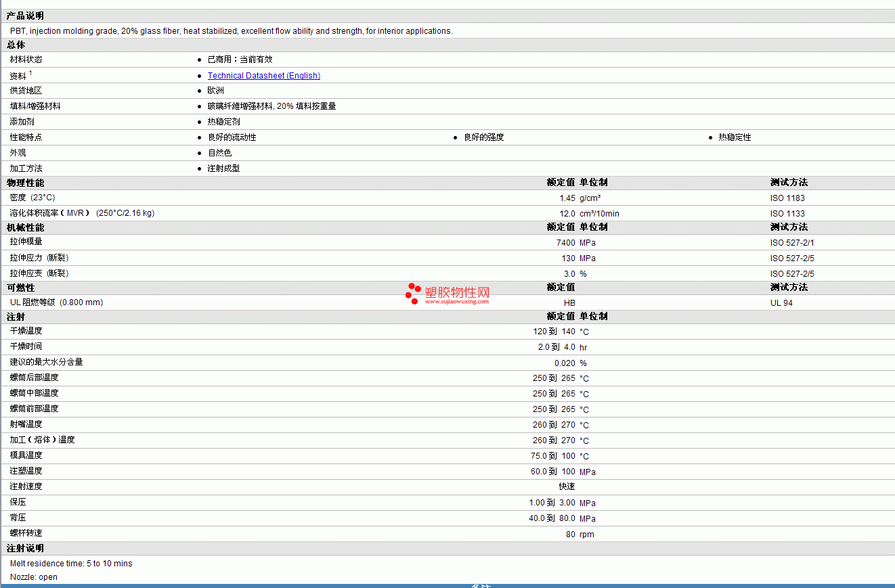This screenshot has width=895, height=588.
Task: Select the tensile modulus value '7400'
Action: click(566, 243)
